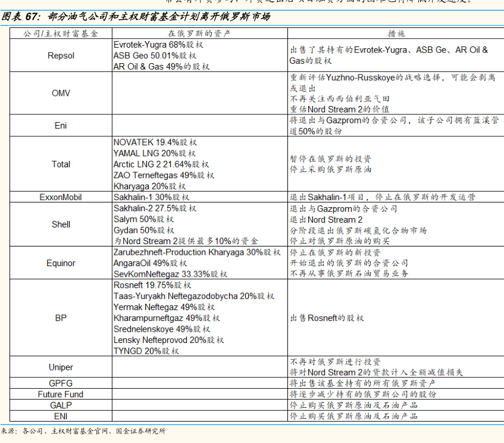The width and height of the screenshot is (504, 443).
Task: Click the line 重估Nord Stream 2的价值
Action: click(x=340, y=110)
